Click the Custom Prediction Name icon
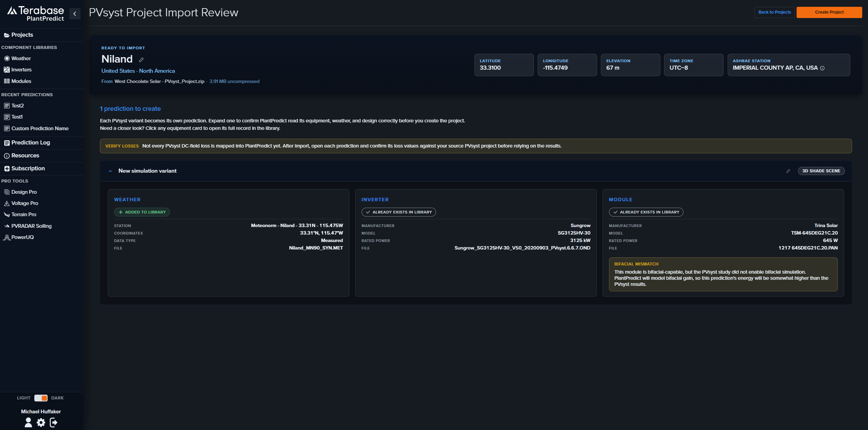The image size is (868, 430). (x=7, y=128)
